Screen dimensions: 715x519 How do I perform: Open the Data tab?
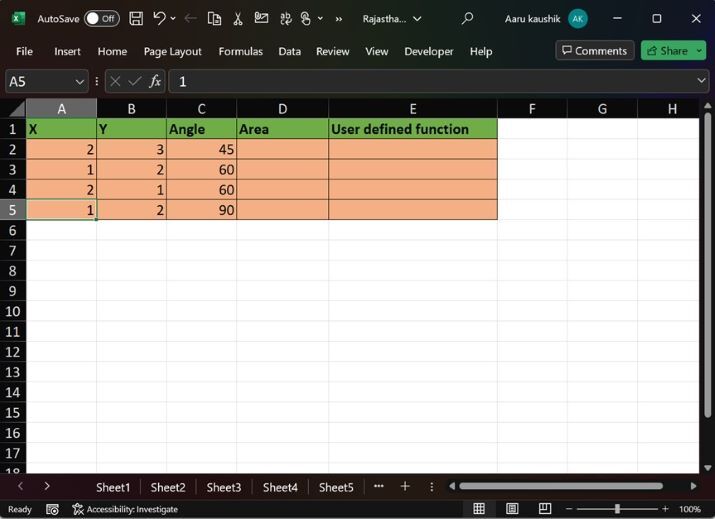click(x=290, y=52)
